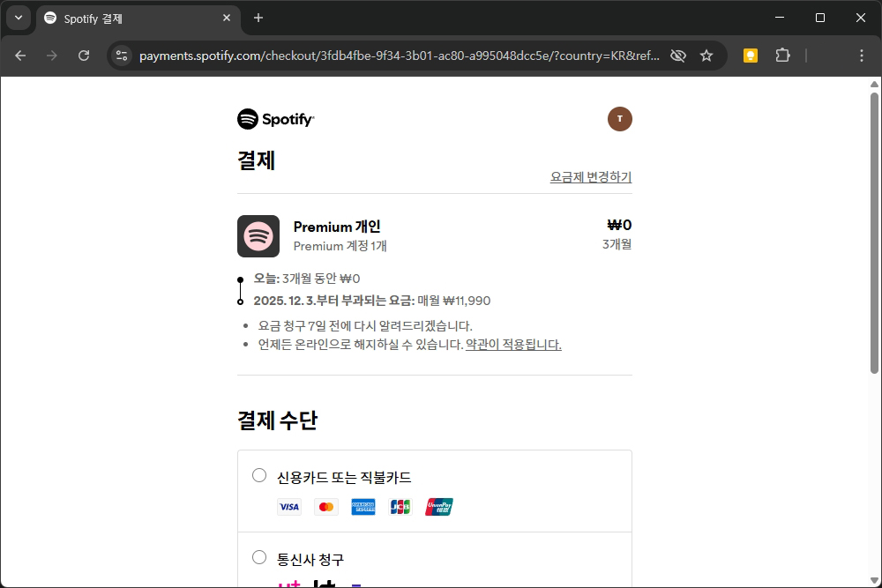Viewport: 882px width, 588px height.
Task: Go forward in browser history
Action: tap(52, 56)
